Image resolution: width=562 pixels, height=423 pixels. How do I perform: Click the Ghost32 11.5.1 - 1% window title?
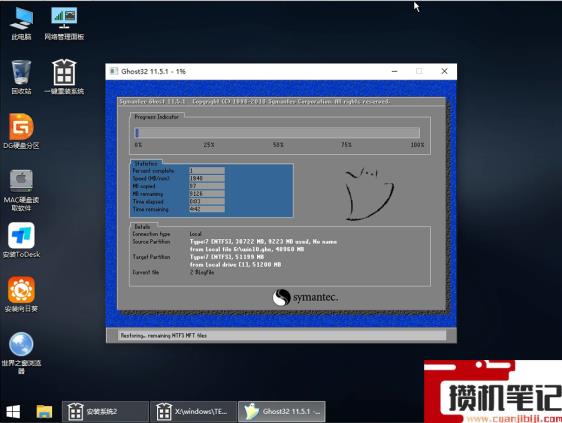point(153,71)
